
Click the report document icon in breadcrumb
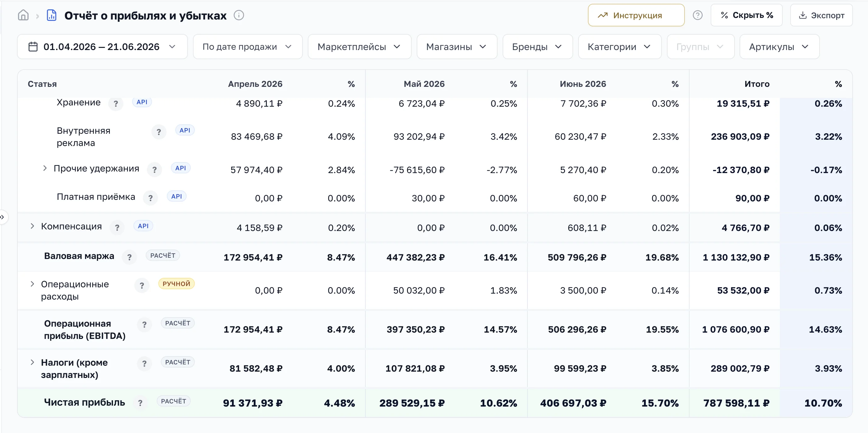pyautogui.click(x=51, y=15)
